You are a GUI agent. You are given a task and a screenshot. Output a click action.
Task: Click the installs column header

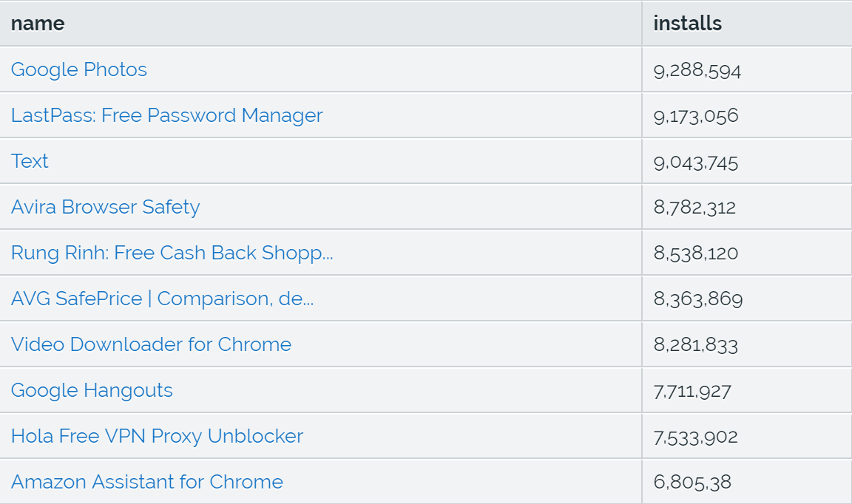click(x=746, y=24)
